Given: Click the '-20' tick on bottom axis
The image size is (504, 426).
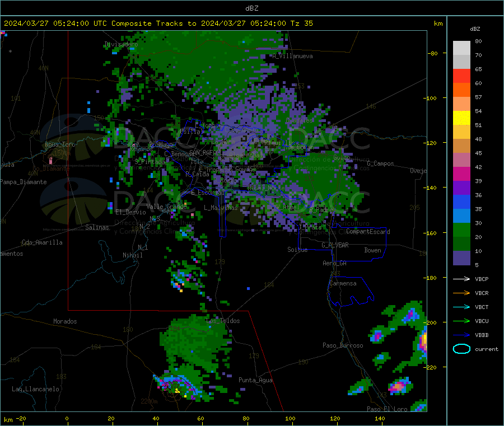Looking at the screenshot, I should pyautogui.click(x=21, y=419).
